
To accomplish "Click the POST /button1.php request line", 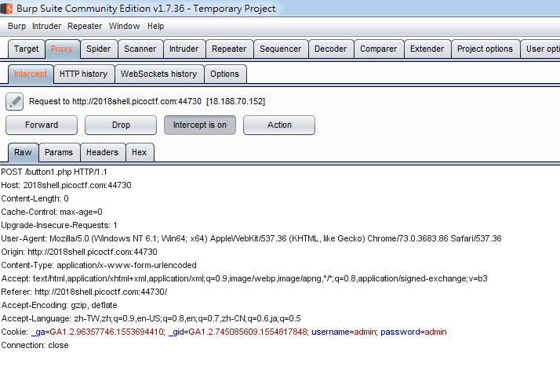I will click(54, 172).
